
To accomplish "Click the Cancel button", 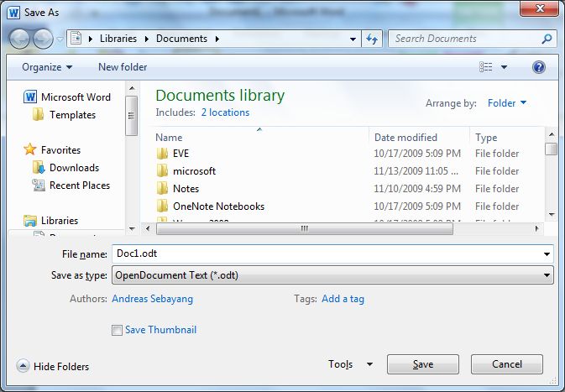I will pyautogui.click(x=506, y=364).
